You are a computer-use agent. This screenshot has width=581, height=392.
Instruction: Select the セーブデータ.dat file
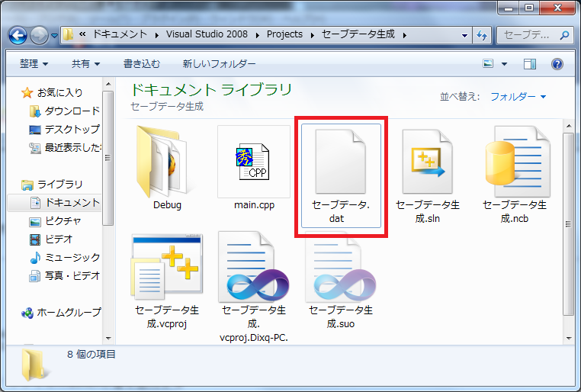pos(341,162)
